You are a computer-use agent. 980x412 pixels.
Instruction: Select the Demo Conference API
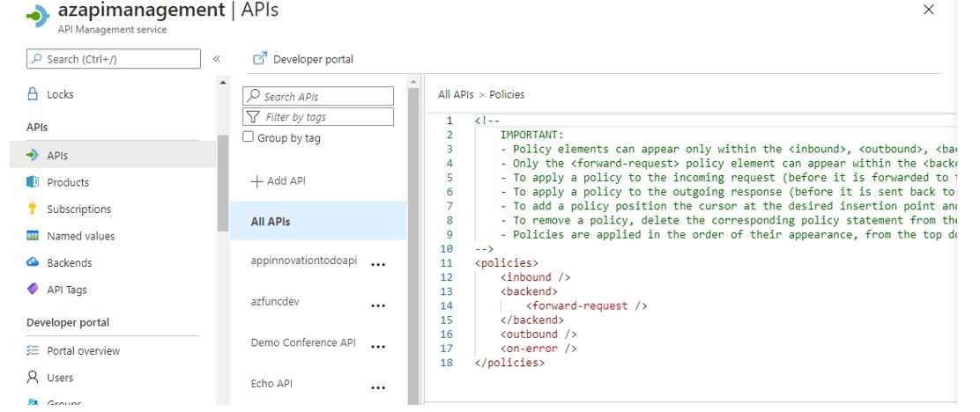point(303,342)
